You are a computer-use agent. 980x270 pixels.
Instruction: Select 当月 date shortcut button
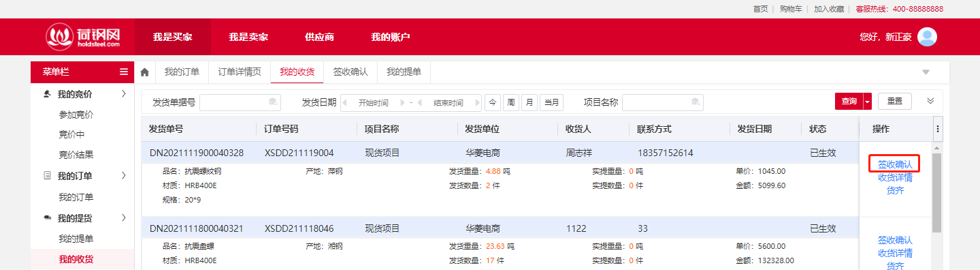(x=552, y=102)
